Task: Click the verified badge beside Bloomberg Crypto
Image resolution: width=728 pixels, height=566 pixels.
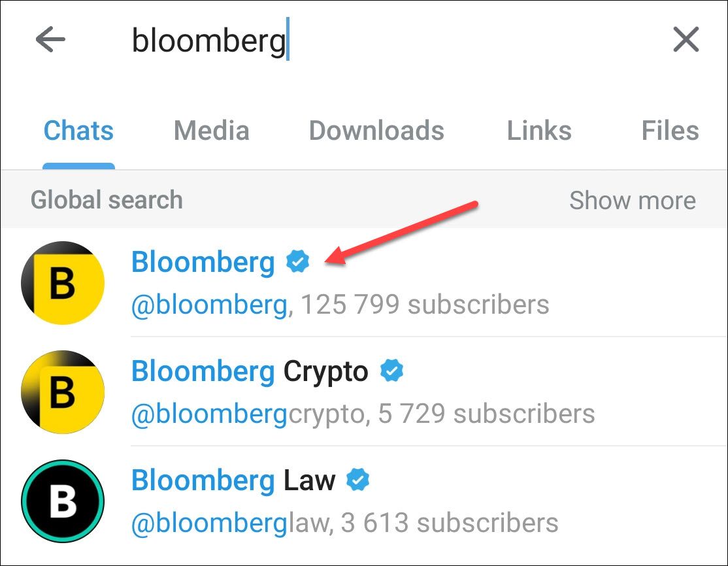Action: (390, 371)
